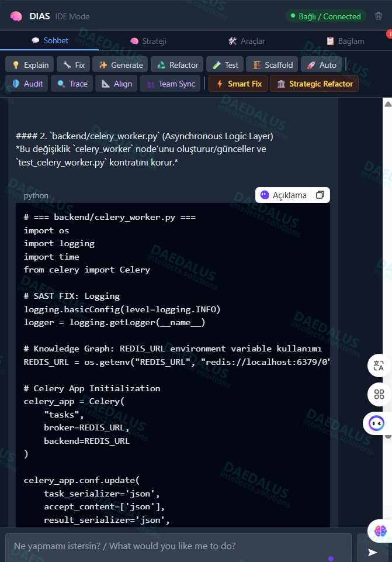This screenshot has width=392, height=562.
Task: Click the 'python' code language label
Action: tap(36, 195)
